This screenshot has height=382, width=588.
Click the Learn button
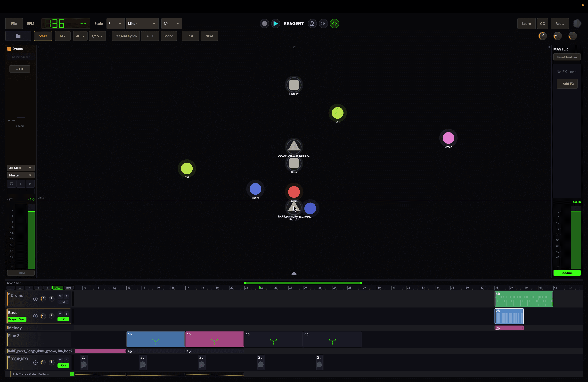(526, 24)
